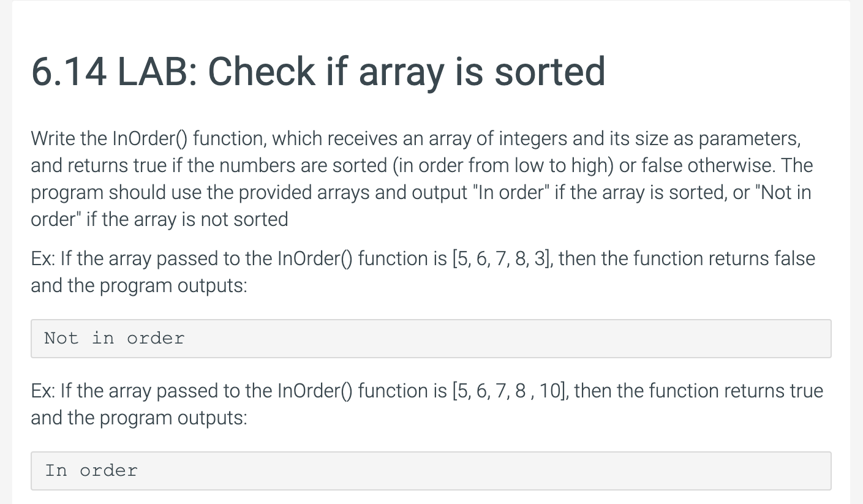Click the array text "[5, 6, 7, 8 , 10]"
The image size is (863, 504).
pyautogui.click(x=510, y=391)
